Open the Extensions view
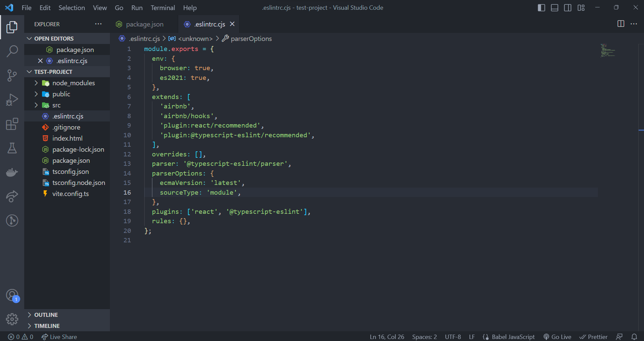This screenshot has height=341, width=644. [x=12, y=124]
